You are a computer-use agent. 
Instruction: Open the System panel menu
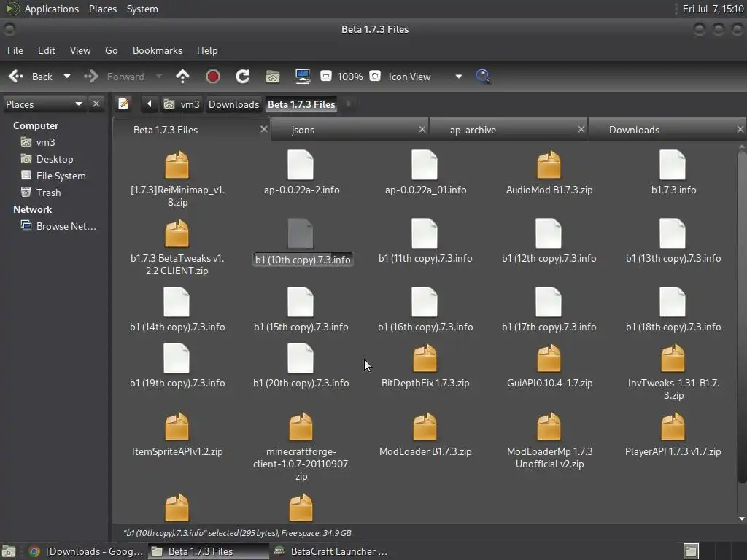click(142, 9)
